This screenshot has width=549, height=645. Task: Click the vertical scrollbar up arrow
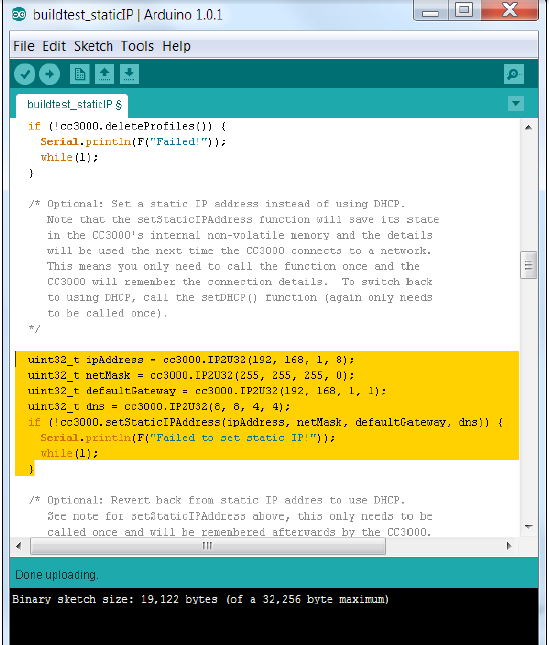529,128
